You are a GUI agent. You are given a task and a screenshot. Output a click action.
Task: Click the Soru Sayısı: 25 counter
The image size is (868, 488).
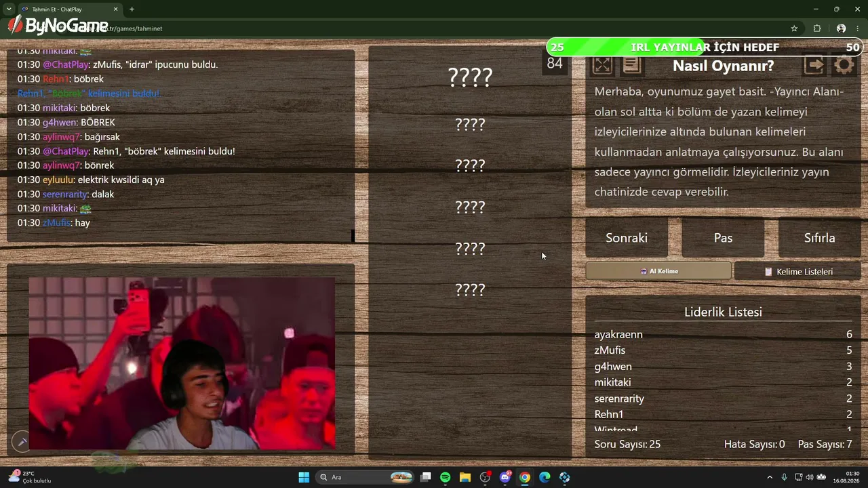[627, 445]
